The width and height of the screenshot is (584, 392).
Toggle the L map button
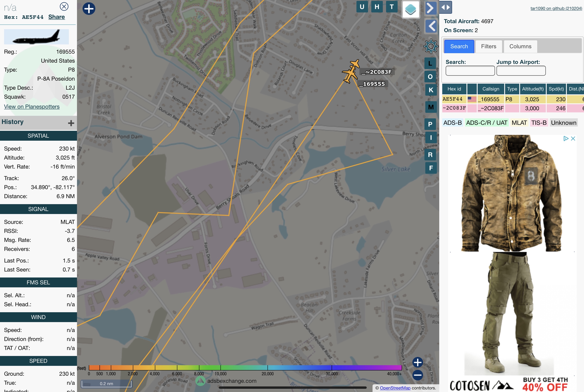[430, 63]
